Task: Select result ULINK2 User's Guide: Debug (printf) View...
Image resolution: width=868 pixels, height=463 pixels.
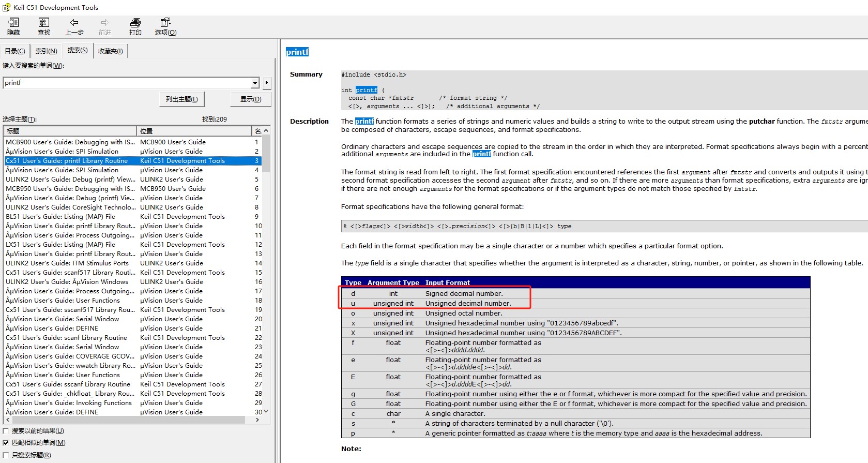Action: 133,180
